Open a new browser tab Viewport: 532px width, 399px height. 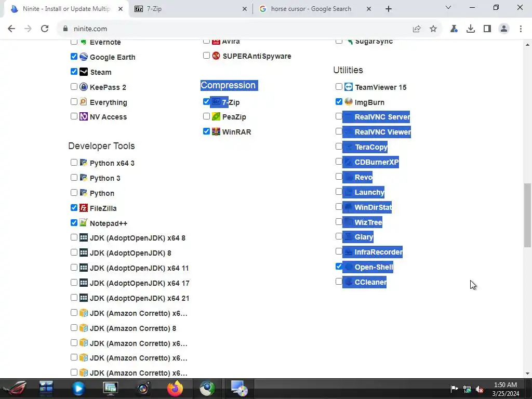389,9
